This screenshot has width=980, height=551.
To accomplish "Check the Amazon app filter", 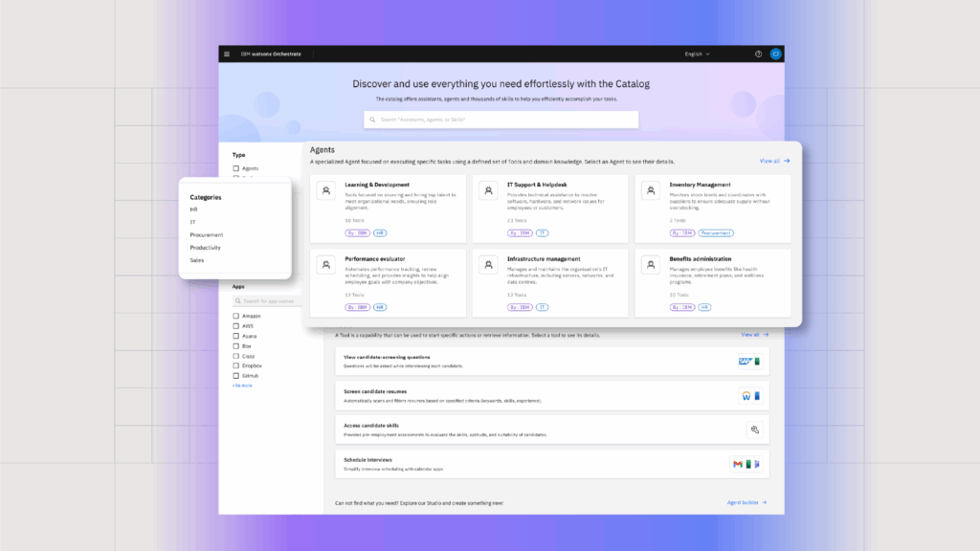I will point(236,316).
